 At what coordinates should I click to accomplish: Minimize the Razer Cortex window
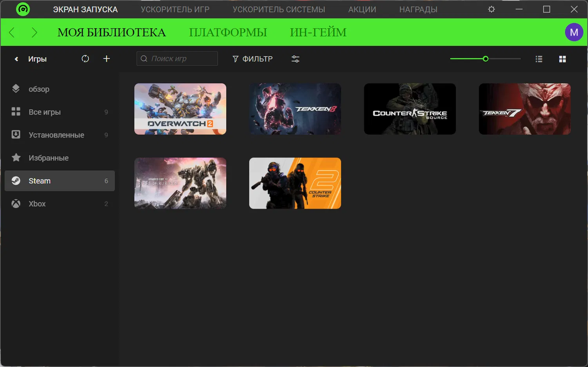point(519,9)
